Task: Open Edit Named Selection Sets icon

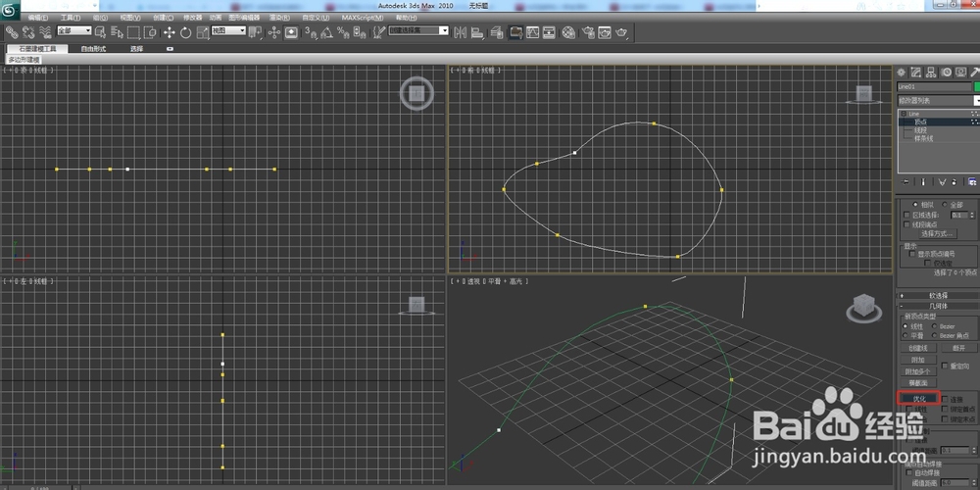Action: 378,32
